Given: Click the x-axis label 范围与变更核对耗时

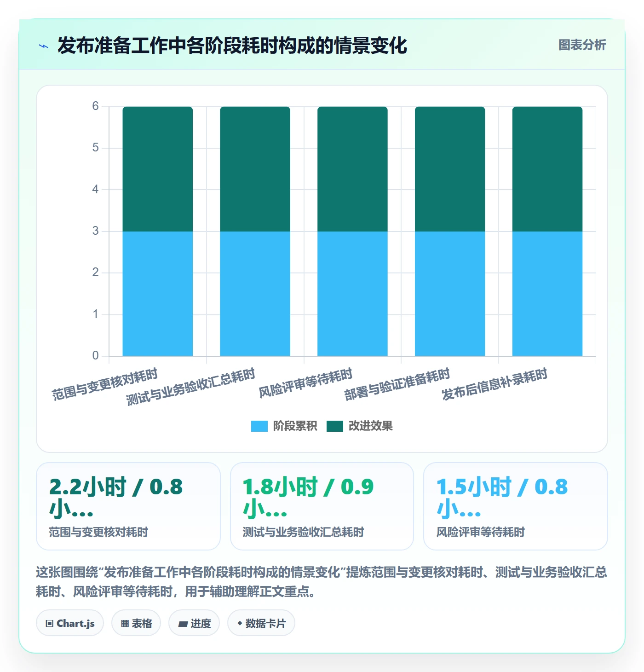Looking at the screenshot, I should tap(105, 384).
